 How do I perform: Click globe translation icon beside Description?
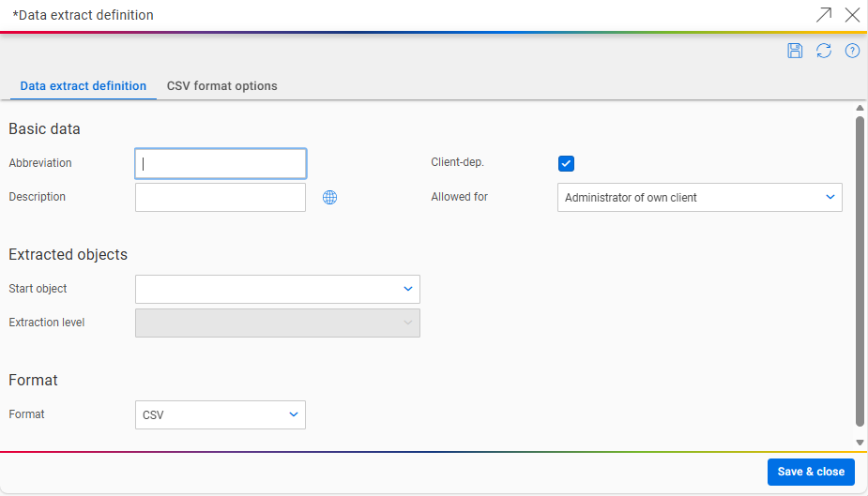tap(329, 198)
